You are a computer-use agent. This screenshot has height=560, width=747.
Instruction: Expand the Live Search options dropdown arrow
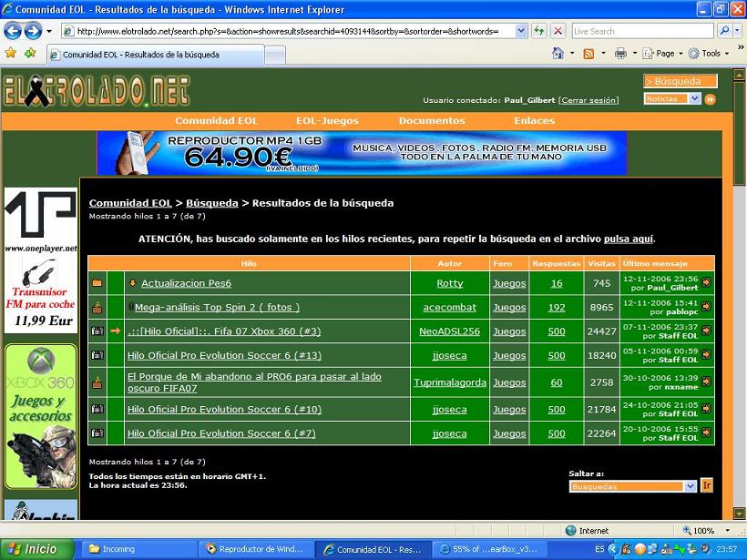(737, 32)
